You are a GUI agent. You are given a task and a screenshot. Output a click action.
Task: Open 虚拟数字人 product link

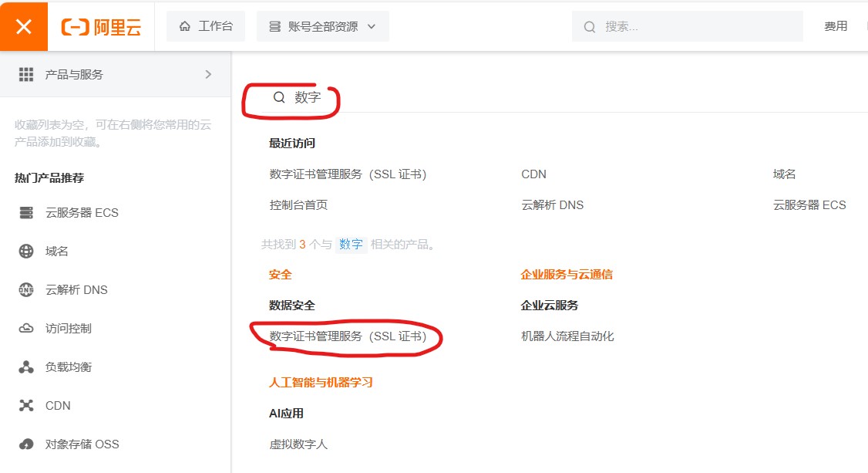[x=298, y=444]
